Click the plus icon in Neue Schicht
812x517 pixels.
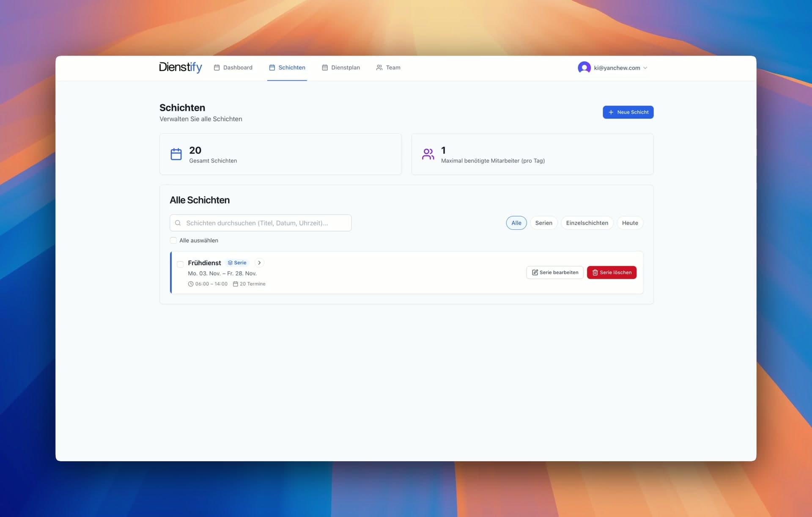pos(611,112)
